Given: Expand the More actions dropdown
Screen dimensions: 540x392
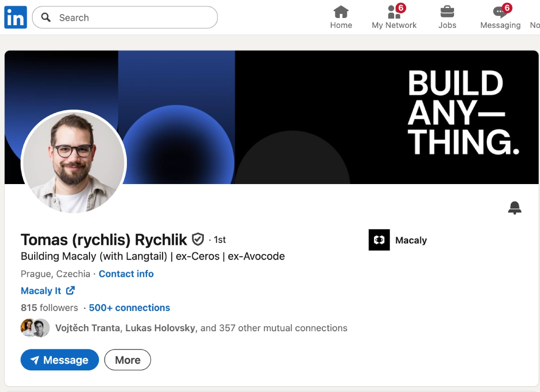Looking at the screenshot, I should click(x=127, y=360).
